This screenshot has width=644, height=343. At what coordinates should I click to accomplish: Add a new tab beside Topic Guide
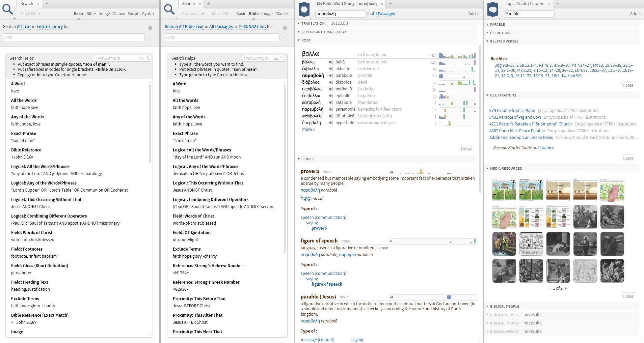point(558,4)
